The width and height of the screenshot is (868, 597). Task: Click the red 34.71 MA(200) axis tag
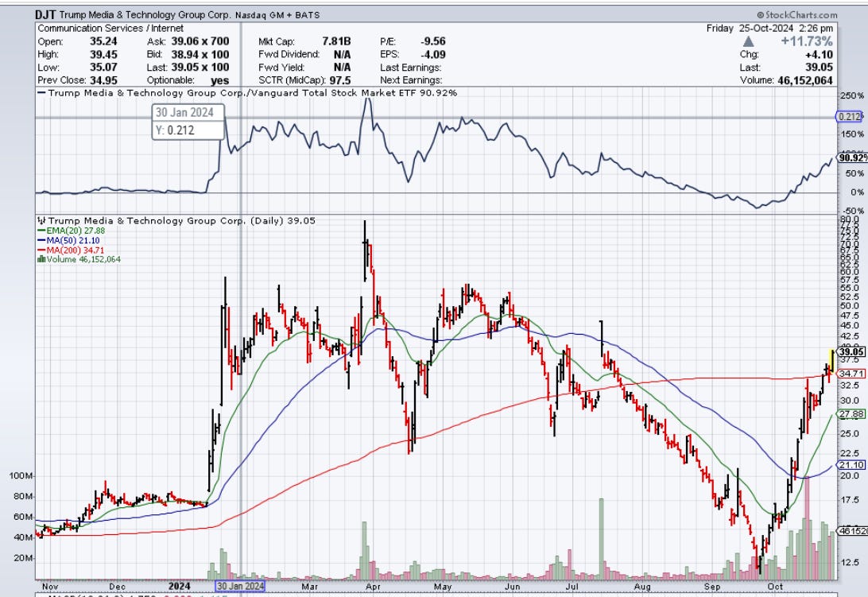851,374
